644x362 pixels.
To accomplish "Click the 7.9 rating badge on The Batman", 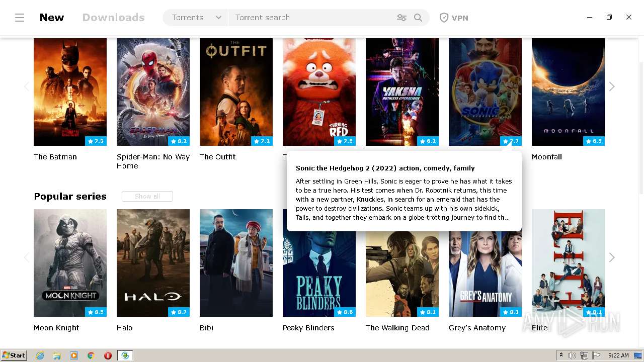I will pyautogui.click(x=96, y=141).
